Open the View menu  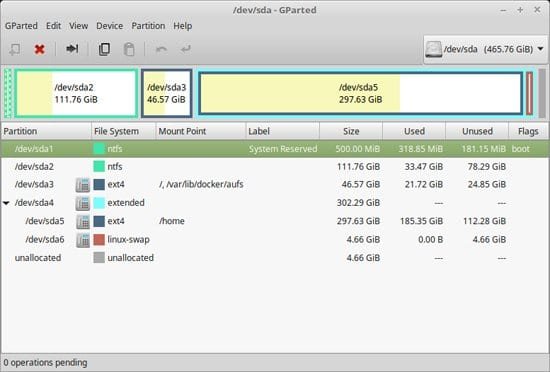78,26
